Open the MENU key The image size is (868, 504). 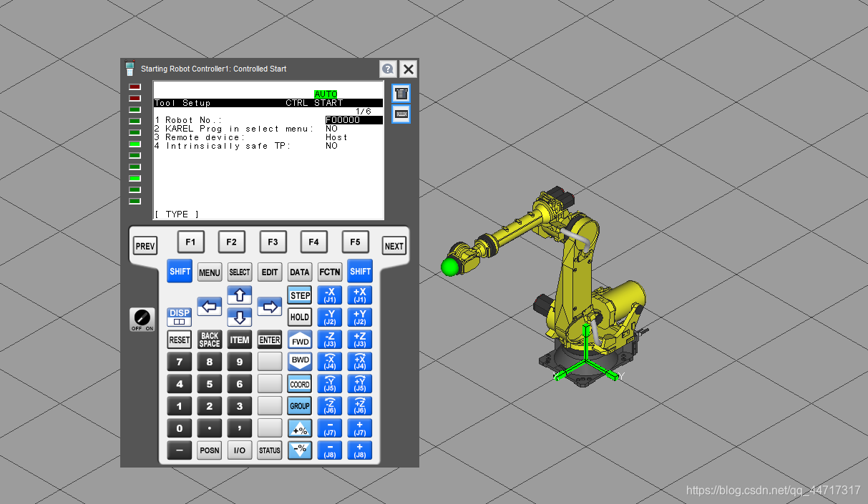pyautogui.click(x=210, y=272)
